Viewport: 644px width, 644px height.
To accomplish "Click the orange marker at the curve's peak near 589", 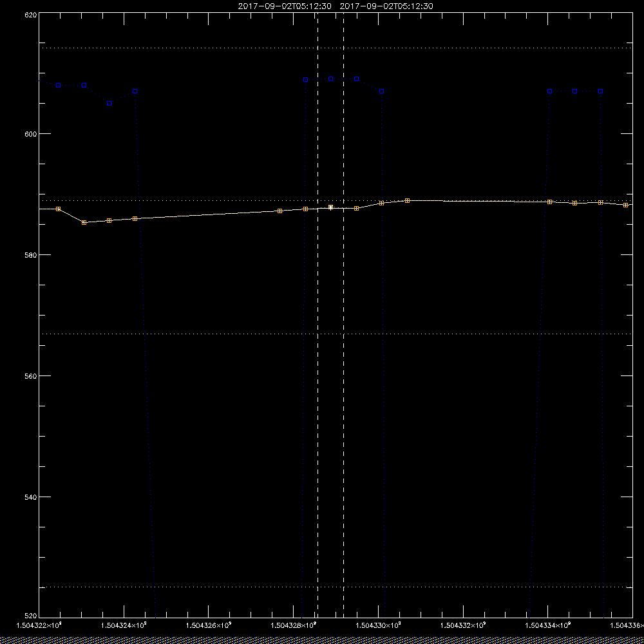I will [407, 201].
